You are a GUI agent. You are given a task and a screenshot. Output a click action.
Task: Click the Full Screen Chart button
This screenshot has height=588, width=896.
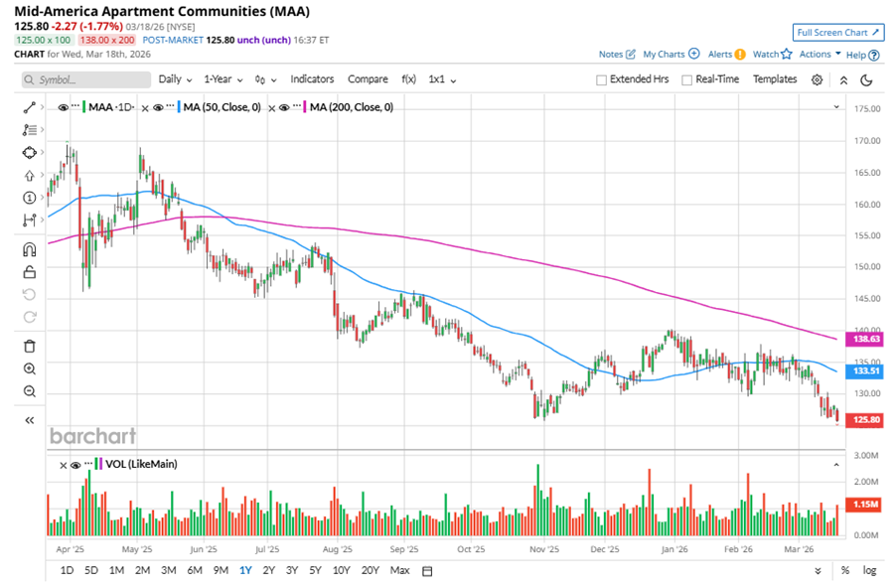pos(836,32)
